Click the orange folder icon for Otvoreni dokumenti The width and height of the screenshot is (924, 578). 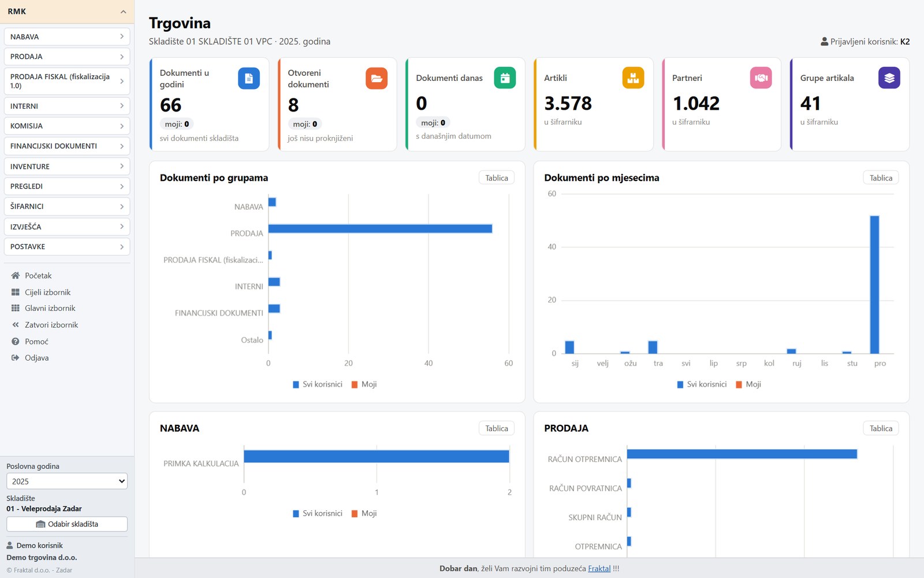pyautogui.click(x=377, y=78)
